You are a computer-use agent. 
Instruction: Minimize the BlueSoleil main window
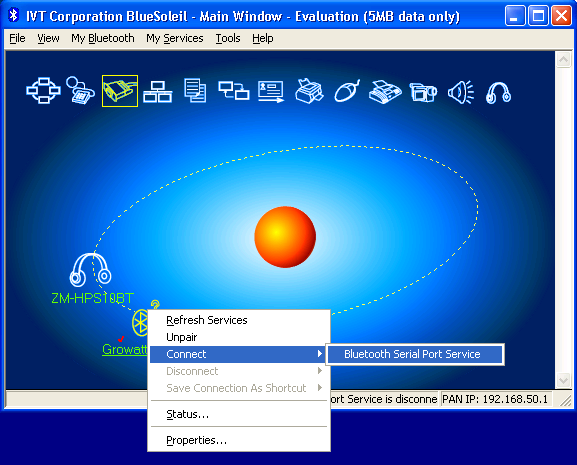[x=515, y=16]
